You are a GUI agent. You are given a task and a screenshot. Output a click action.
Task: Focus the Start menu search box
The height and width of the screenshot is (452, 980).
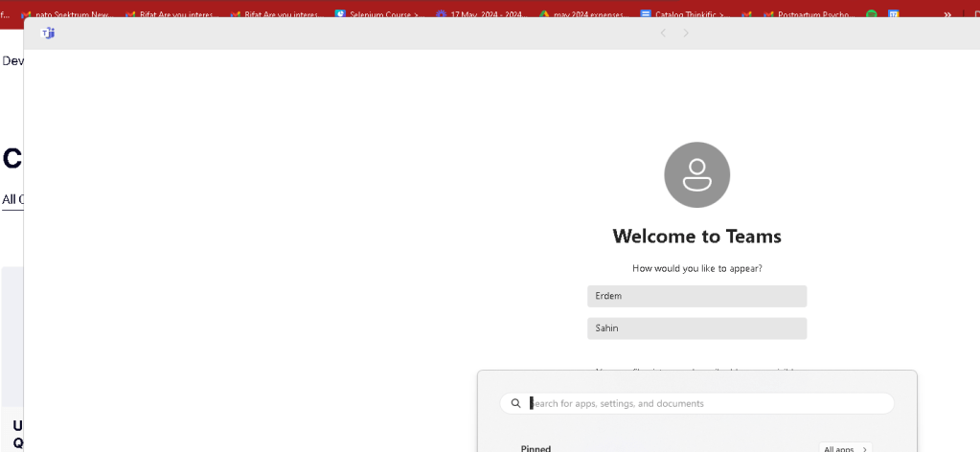tap(696, 403)
